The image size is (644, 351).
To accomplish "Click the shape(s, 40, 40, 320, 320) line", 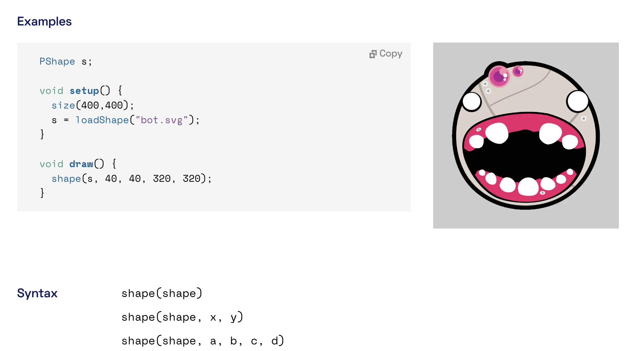I will click(132, 179).
